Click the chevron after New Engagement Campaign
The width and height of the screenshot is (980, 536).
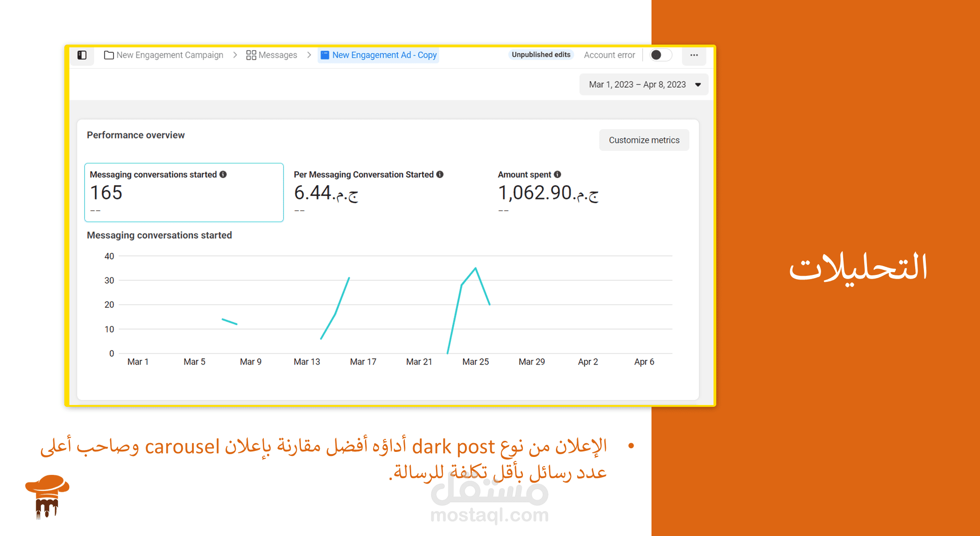pos(235,55)
